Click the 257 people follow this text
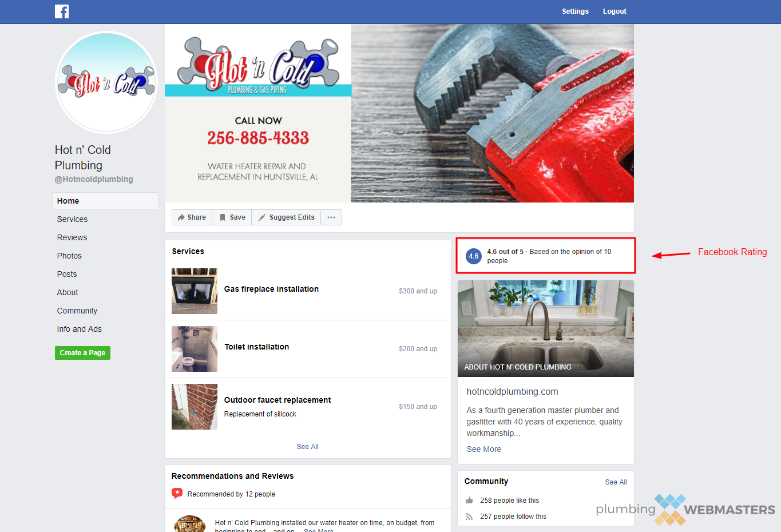The height and width of the screenshot is (532, 781). click(x=513, y=517)
